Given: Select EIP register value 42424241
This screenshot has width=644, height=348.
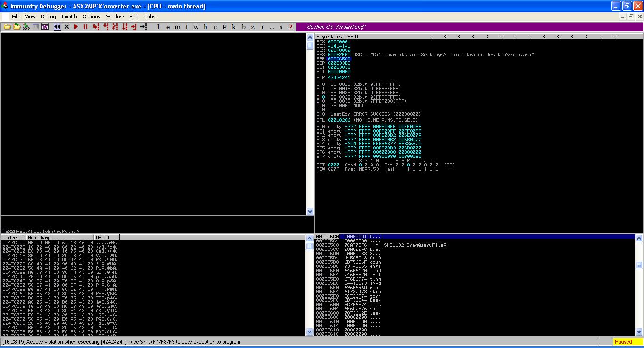Looking at the screenshot, I should coord(339,77).
